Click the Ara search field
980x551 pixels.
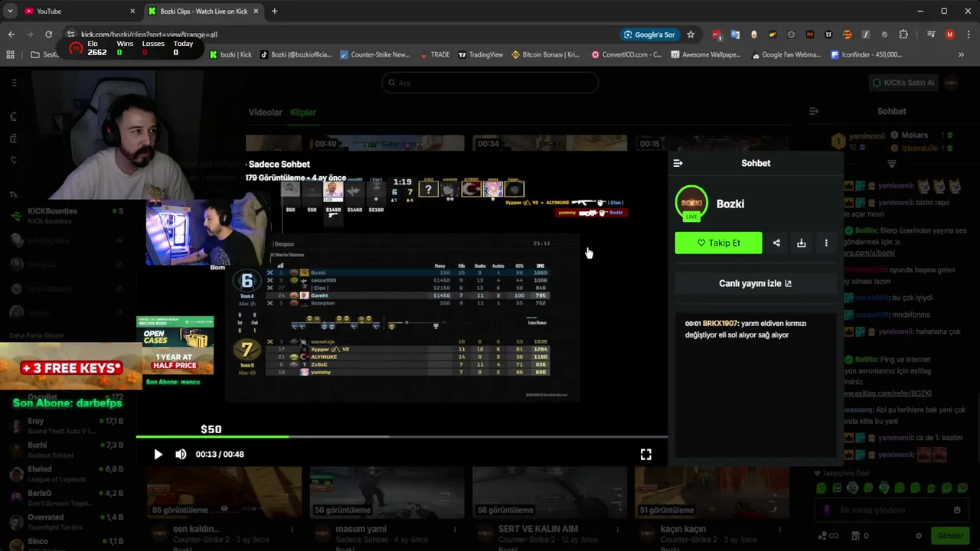point(490,83)
